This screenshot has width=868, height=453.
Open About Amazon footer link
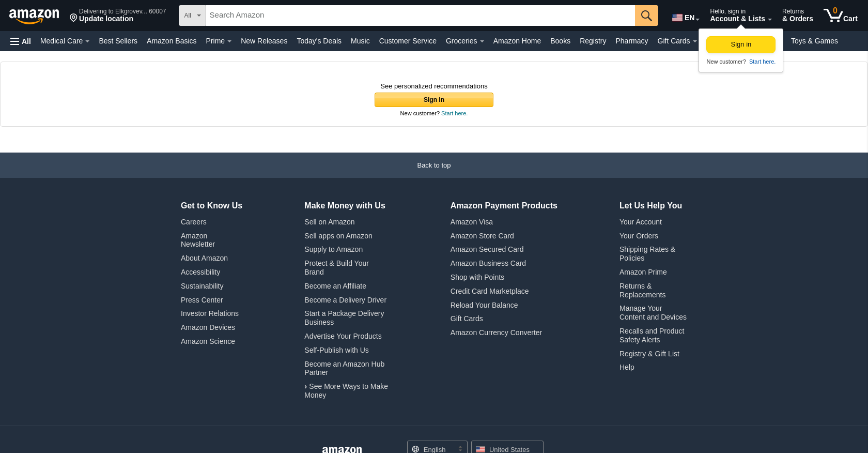(x=204, y=258)
